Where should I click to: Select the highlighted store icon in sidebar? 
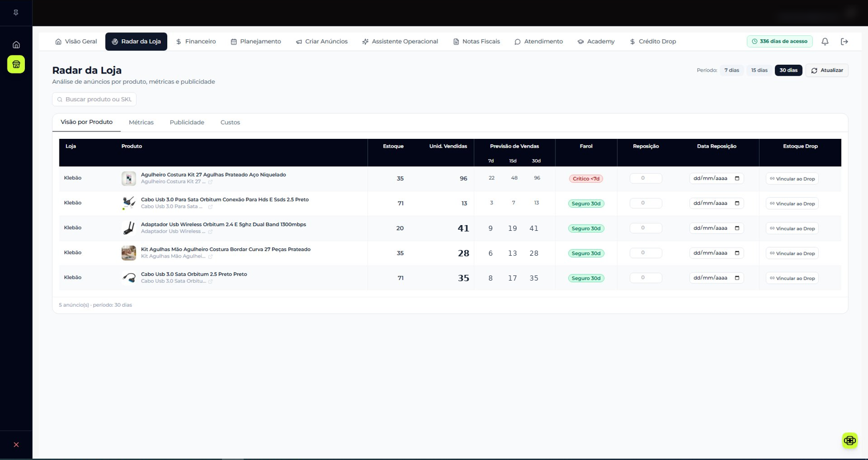point(16,64)
